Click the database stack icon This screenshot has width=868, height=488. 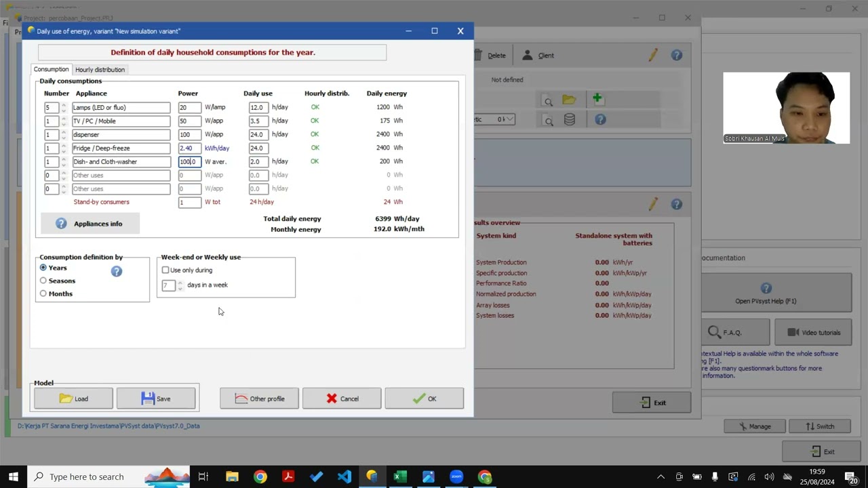(570, 120)
